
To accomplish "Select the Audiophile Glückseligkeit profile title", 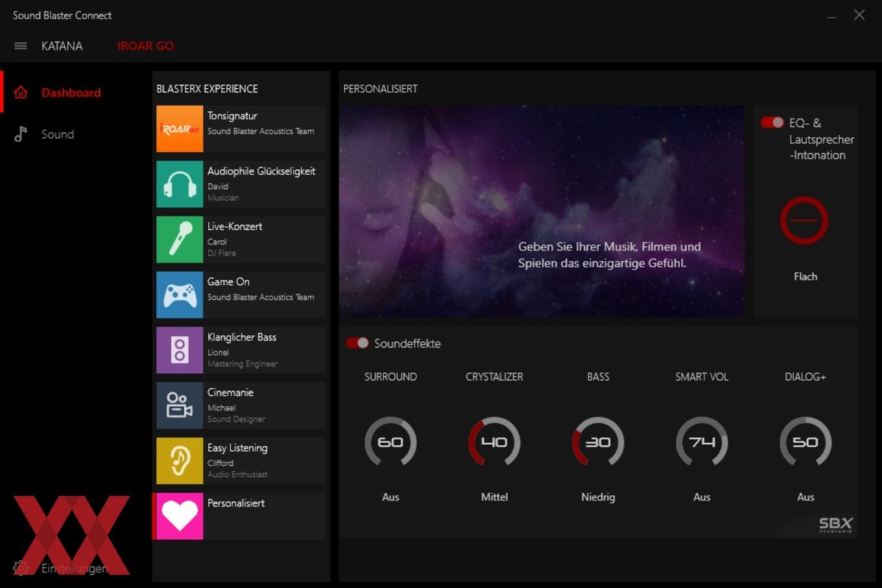I will coord(261,171).
